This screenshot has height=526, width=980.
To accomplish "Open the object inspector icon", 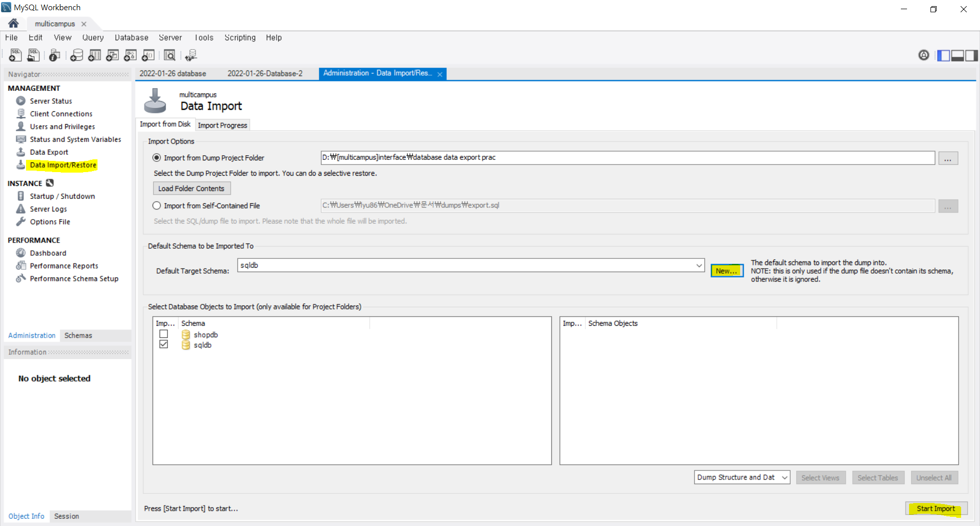I will pyautogui.click(x=55, y=55).
